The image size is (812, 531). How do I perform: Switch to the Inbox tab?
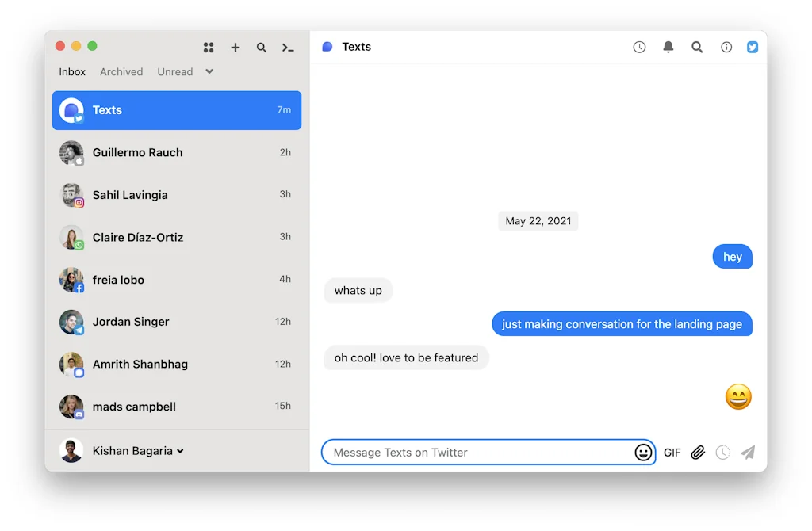pos(71,71)
